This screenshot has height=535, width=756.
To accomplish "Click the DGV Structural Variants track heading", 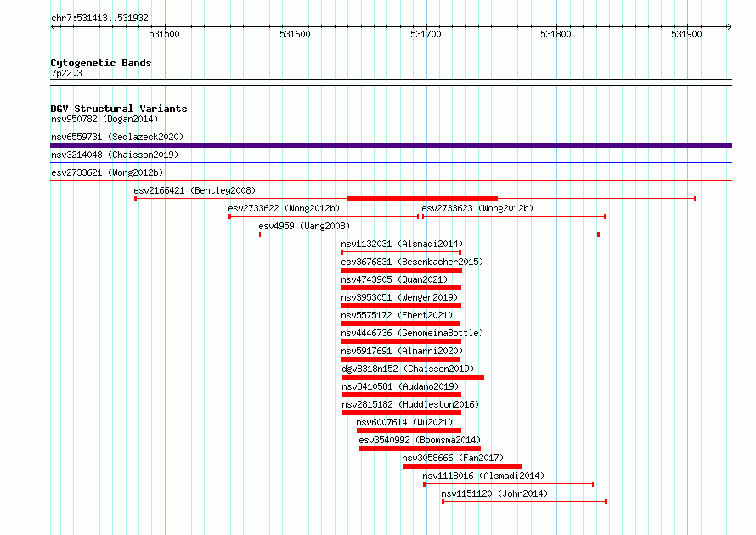I will click(119, 109).
